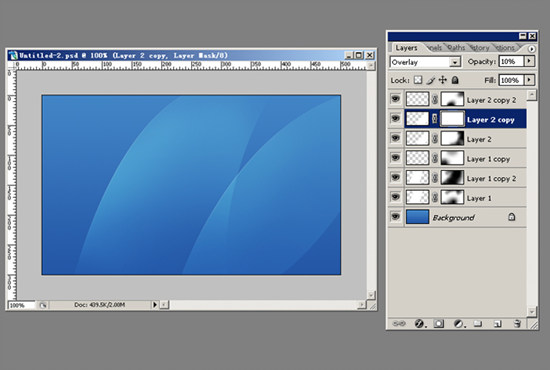Click the mask link icon on Layer 1 copy 2
550x370 pixels.
(x=435, y=178)
